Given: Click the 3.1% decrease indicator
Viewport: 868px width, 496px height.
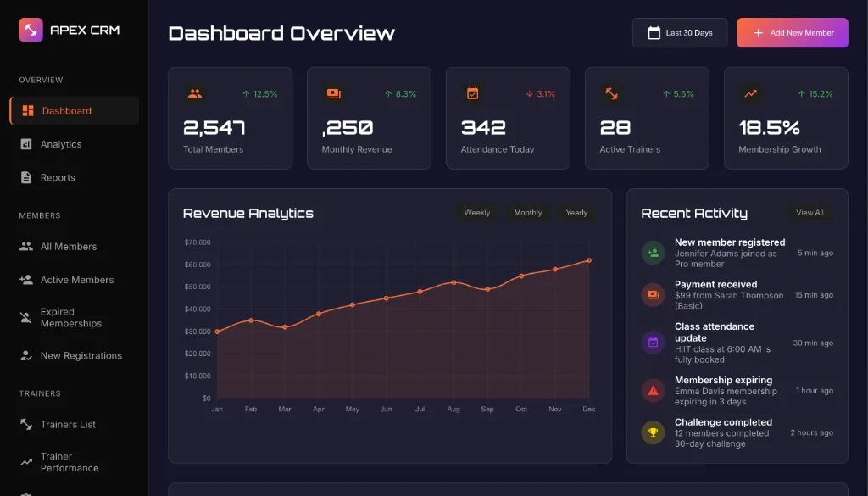Looking at the screenshot, I should [x=540, y=94].
